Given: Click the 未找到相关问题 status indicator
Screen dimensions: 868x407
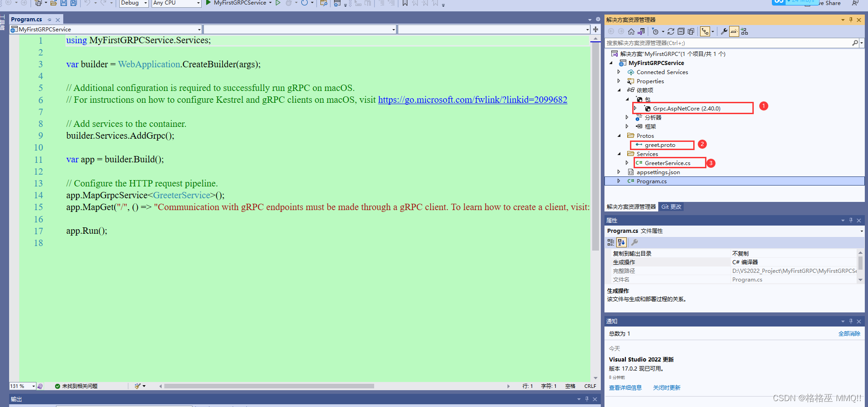Looking at the screenshot, I should coord(76,386).
